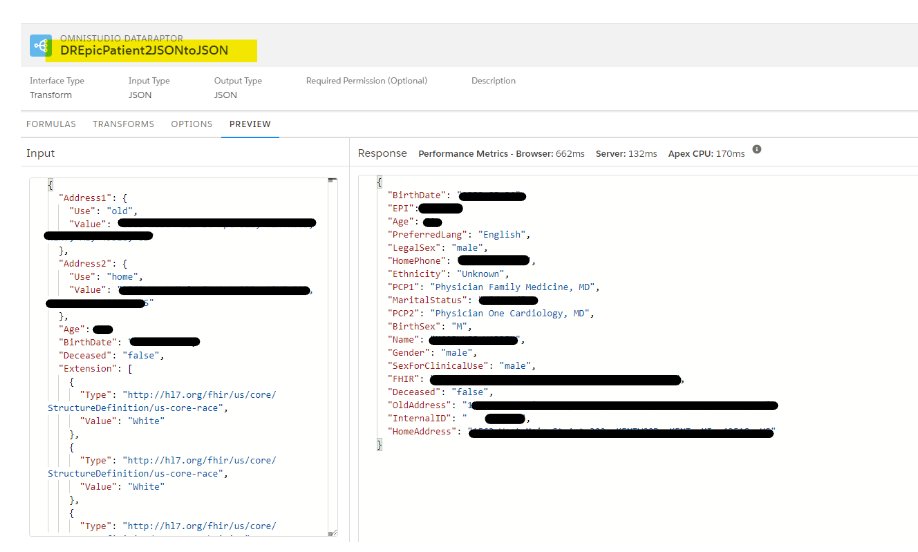This screenshot has width=918, height=552.
Task: Click the "SexForClinicalUse" response line
Action: pos(461,366)
